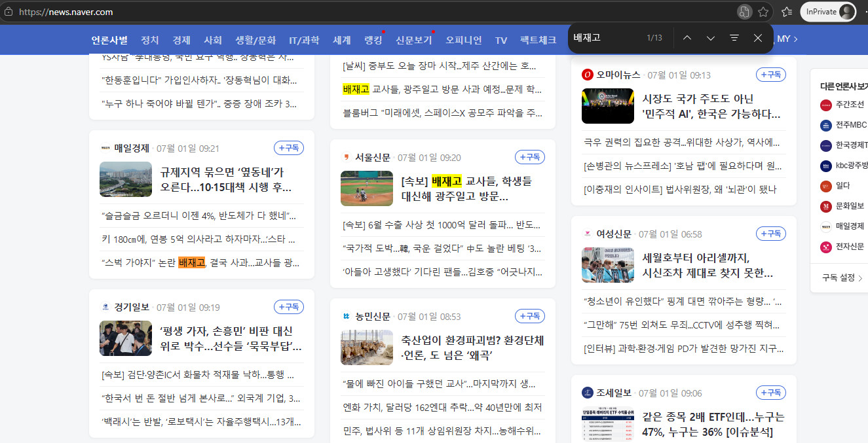Open the favorites list icon
Image resolution: width=868 pixels, height=443 pixels.
pyautogui.click(x=787, y=12)
